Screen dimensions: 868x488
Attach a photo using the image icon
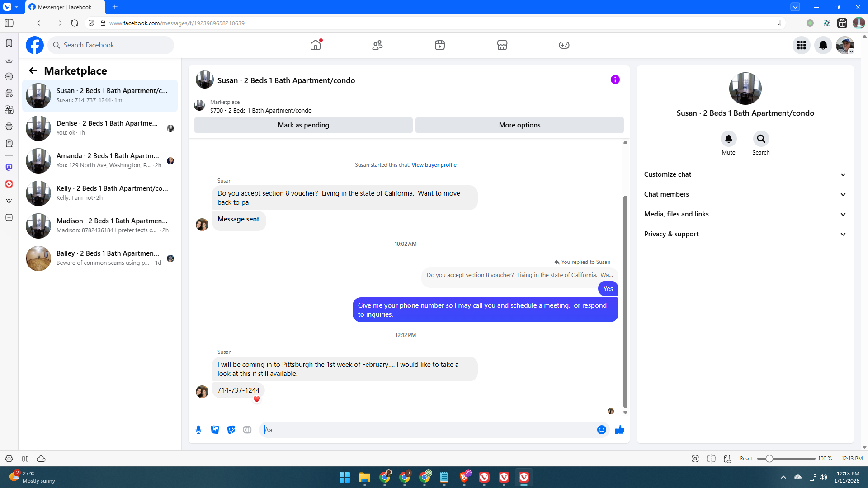click(215, 430)
